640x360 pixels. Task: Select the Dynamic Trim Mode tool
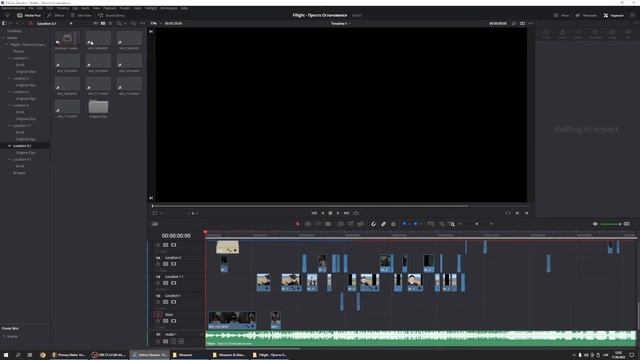(x=318, y=224)
